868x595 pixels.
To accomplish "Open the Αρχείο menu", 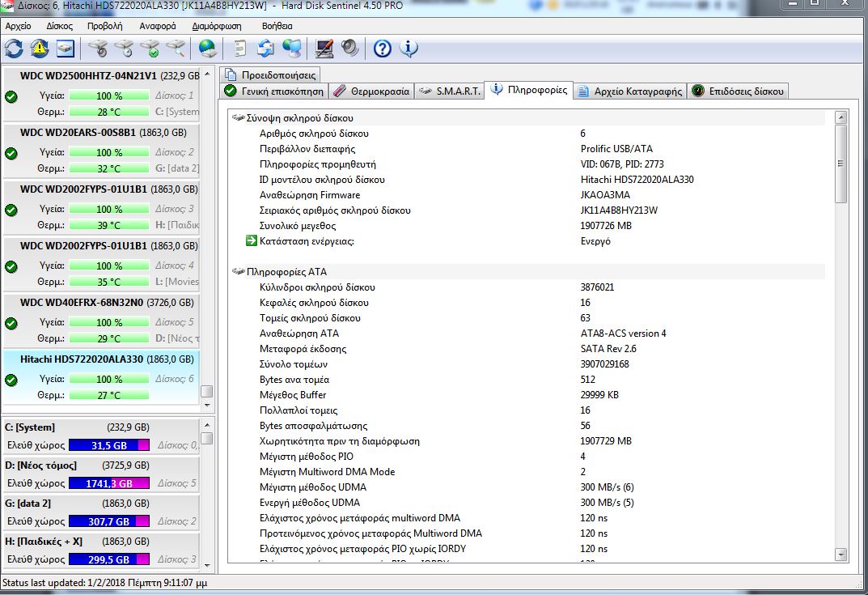I will (x=19, y=26).
